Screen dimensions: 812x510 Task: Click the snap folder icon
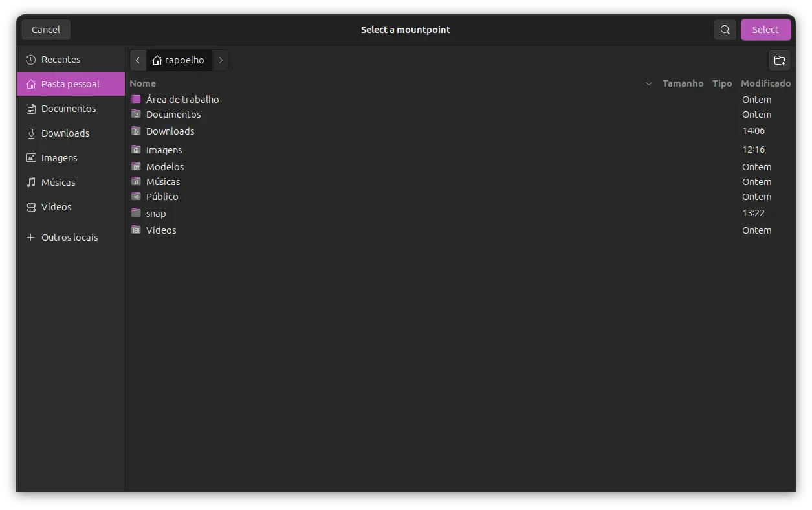tap(136, 213)
